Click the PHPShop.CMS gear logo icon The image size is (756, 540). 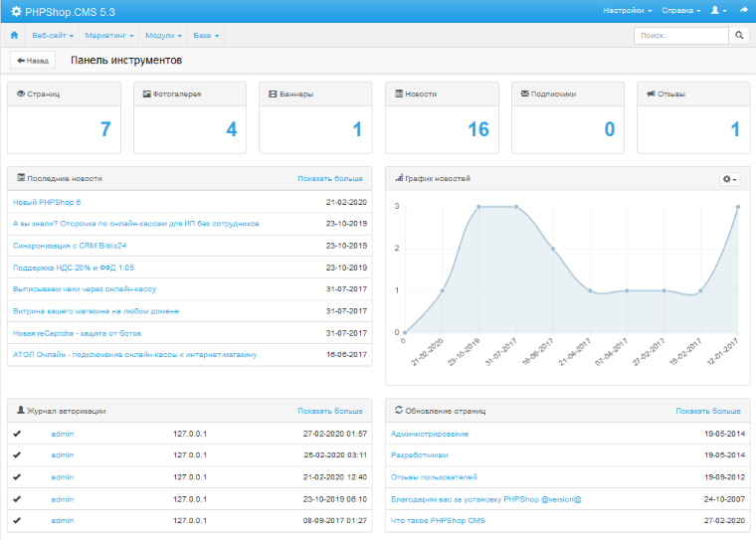coord(16,12)
